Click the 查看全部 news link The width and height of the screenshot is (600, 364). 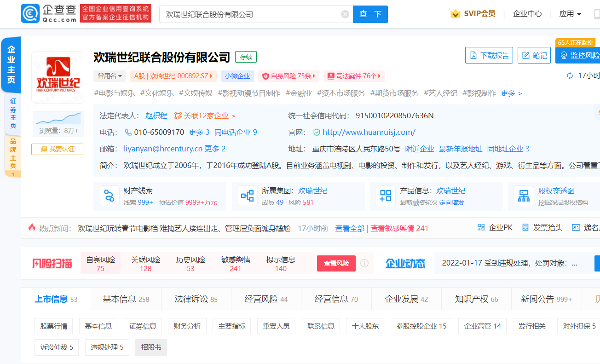click(350, 228)
